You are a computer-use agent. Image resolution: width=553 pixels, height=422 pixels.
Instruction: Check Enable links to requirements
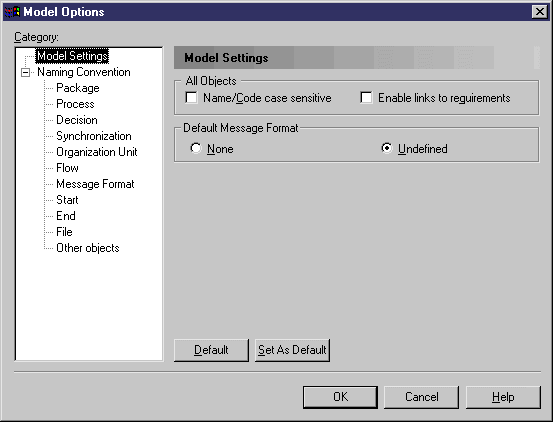point(366,98)
